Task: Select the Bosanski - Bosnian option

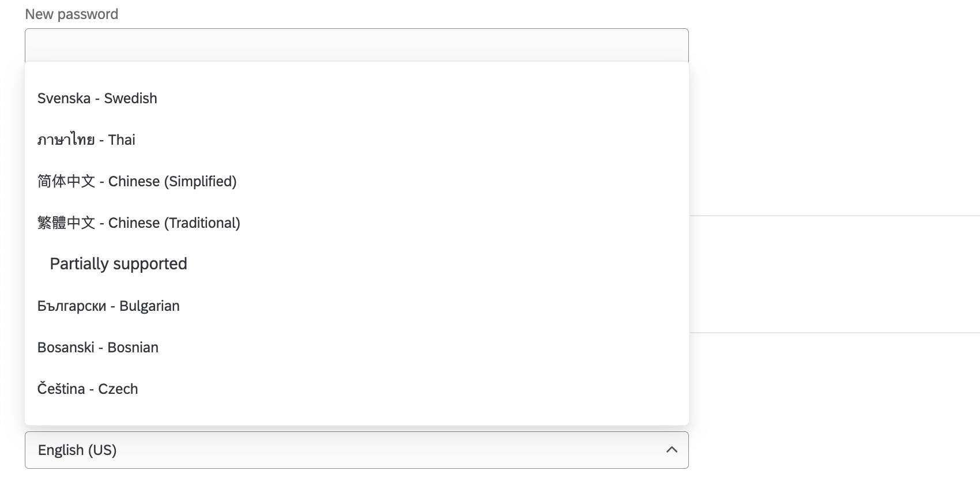Action: (98, 347)
